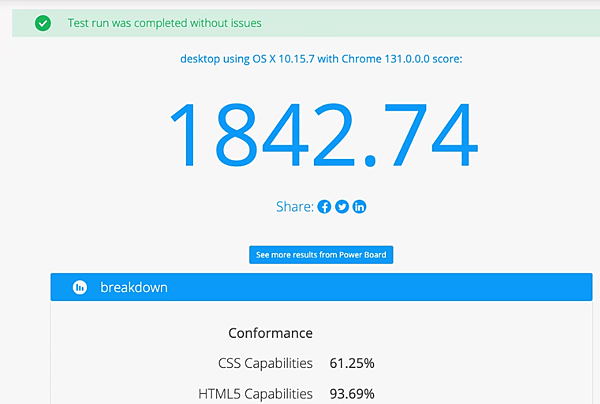Click the 61.25% value

352,363
